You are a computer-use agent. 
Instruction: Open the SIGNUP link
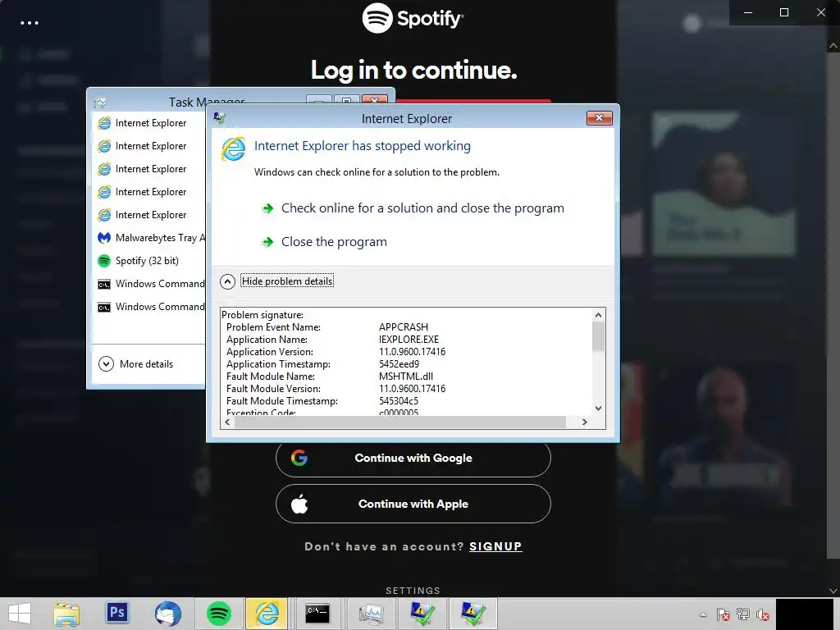pyautogui.click(x=495, y=546)
